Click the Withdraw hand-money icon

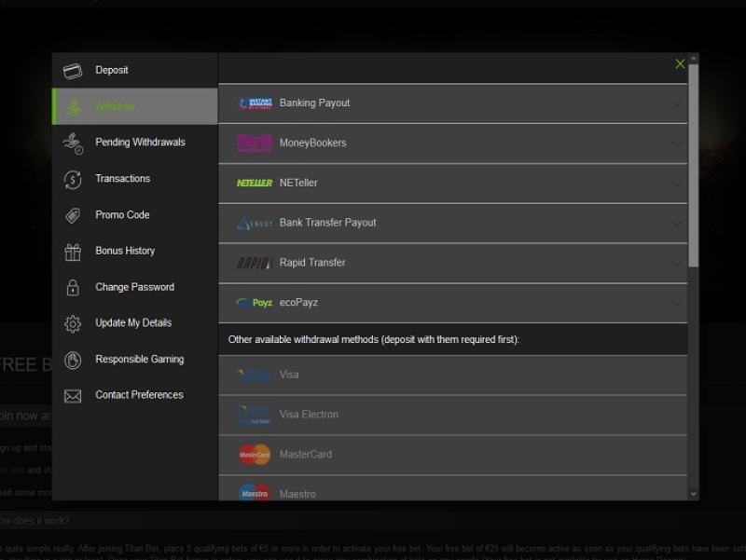(74, 106)
